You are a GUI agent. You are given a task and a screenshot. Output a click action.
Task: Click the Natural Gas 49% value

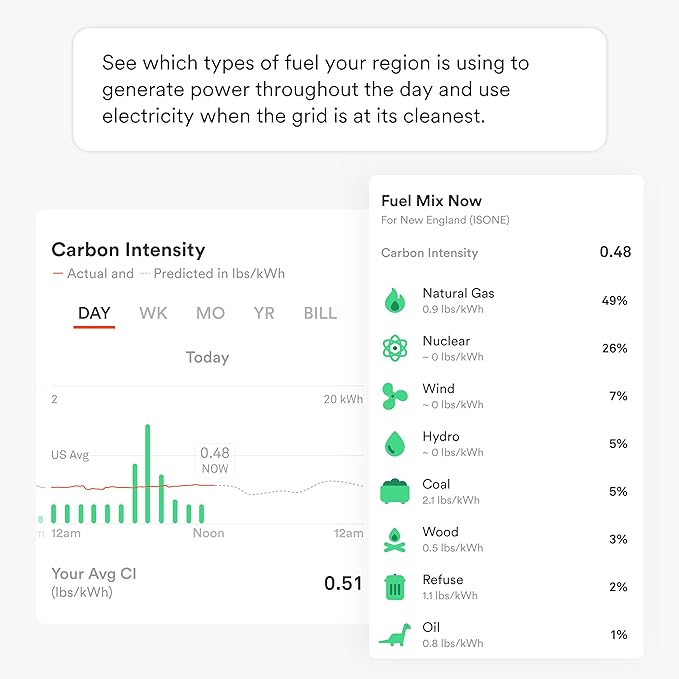614,301
